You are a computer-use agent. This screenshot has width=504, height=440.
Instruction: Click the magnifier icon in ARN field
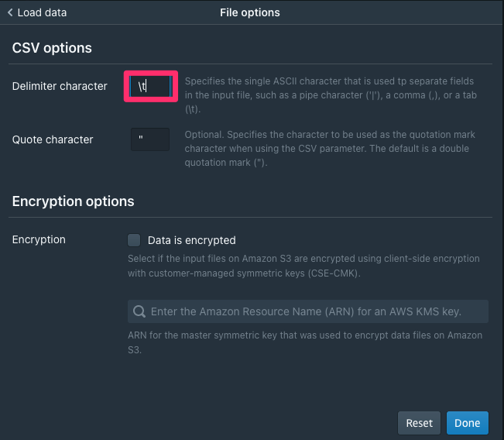139,311
